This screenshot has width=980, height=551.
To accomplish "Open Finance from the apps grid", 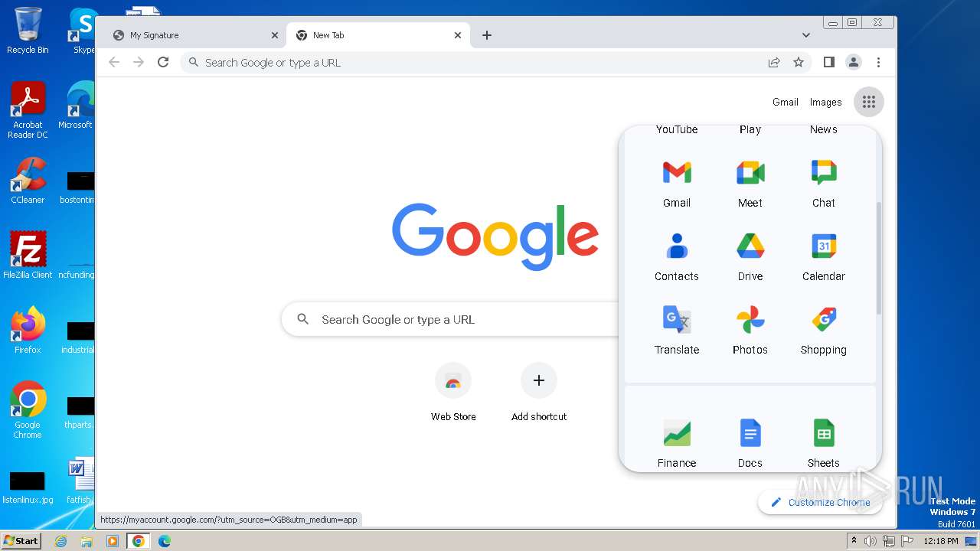I will [677, 444].
